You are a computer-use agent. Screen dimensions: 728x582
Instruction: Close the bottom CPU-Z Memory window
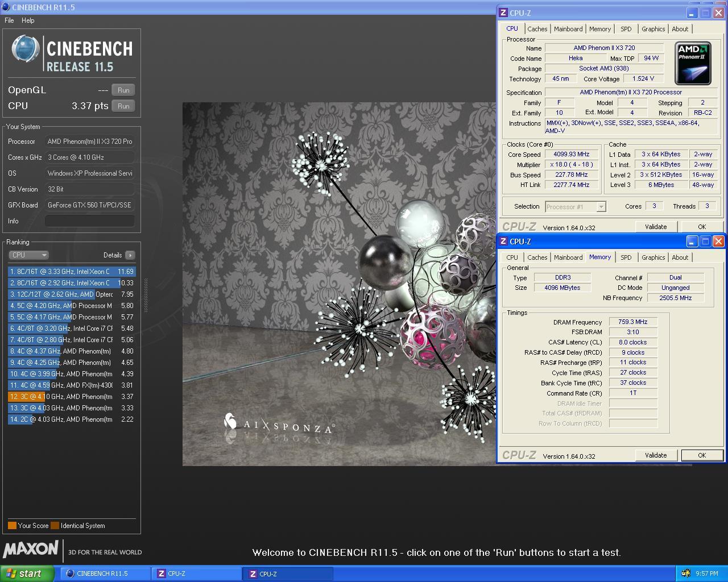click(718, 242)
